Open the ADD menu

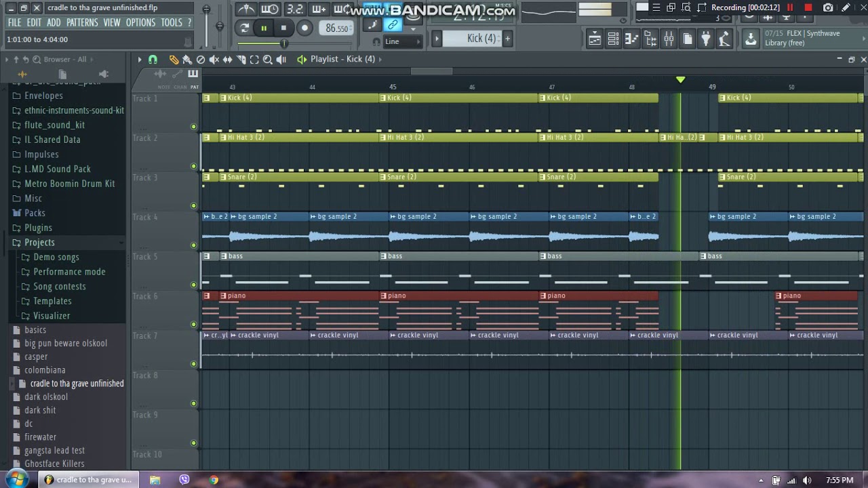54,22
